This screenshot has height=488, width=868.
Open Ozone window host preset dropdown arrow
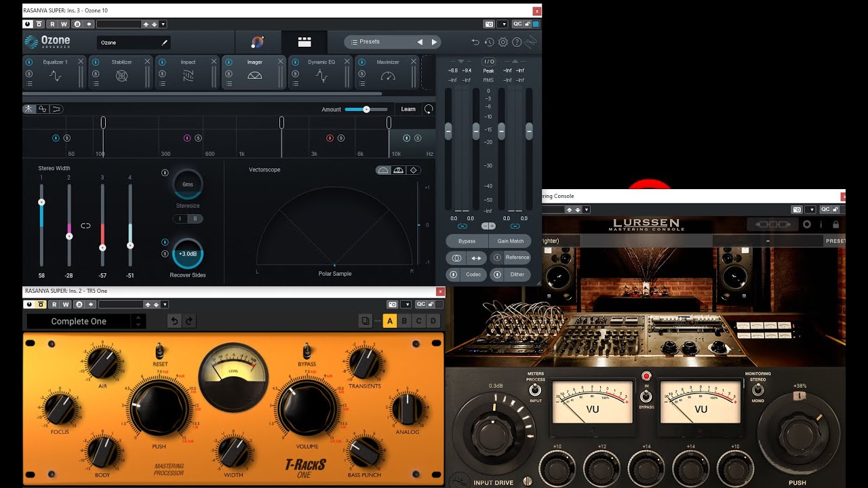coord(164,24)
